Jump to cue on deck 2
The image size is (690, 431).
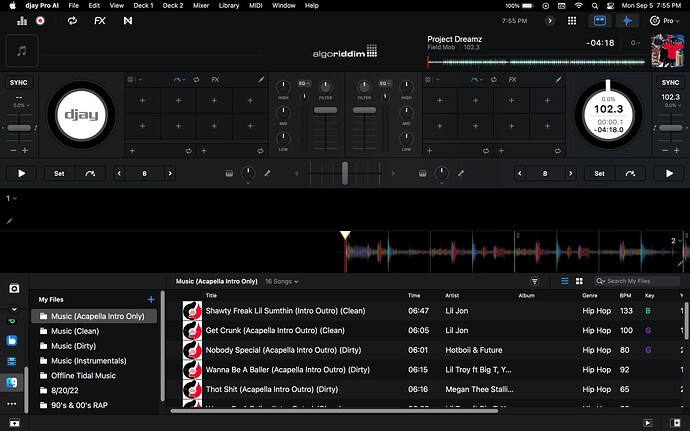[630, 173]
